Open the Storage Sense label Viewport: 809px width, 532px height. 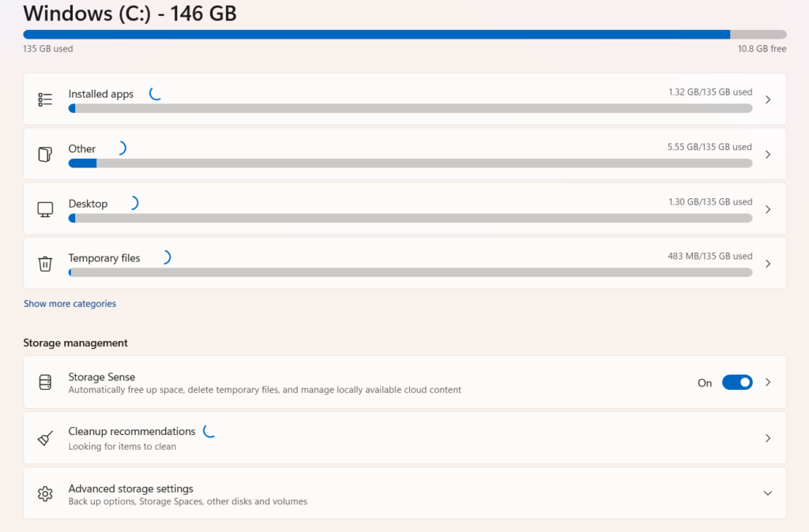(x=102, y=377)
